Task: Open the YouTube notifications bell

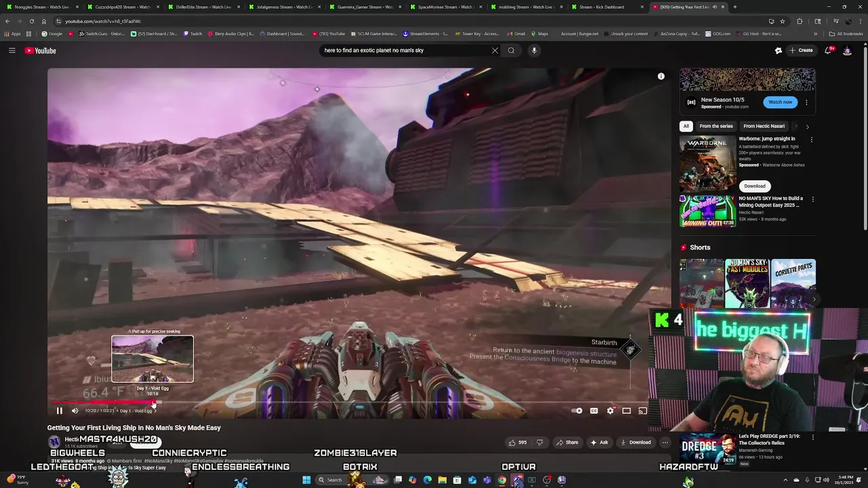Action: coord(829,50)
